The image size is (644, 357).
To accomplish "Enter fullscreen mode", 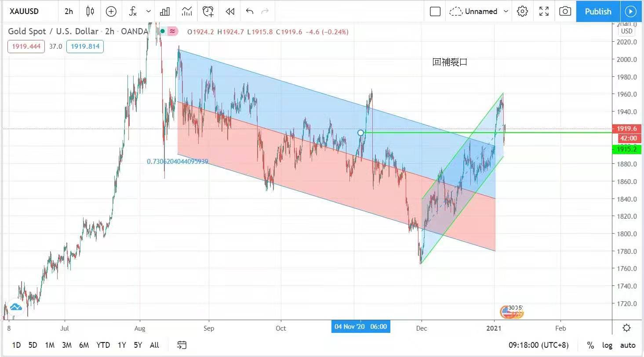I will (544, 11).
